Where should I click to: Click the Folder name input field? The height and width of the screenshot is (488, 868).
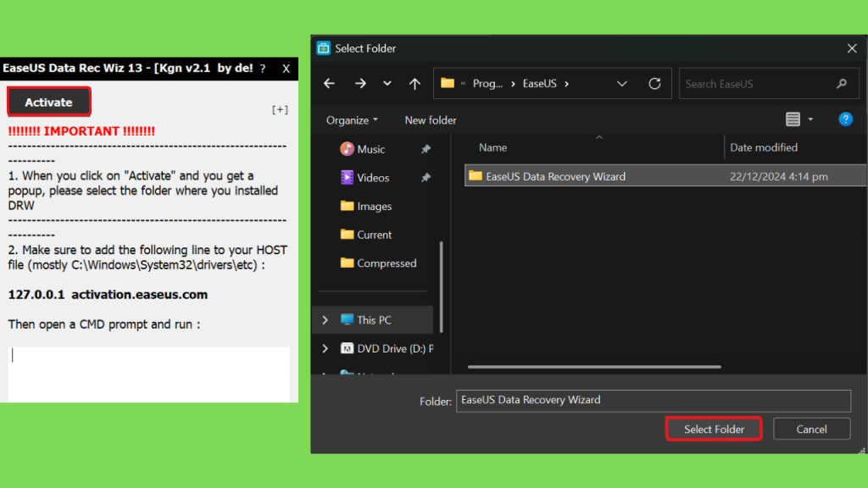(654, 401)
